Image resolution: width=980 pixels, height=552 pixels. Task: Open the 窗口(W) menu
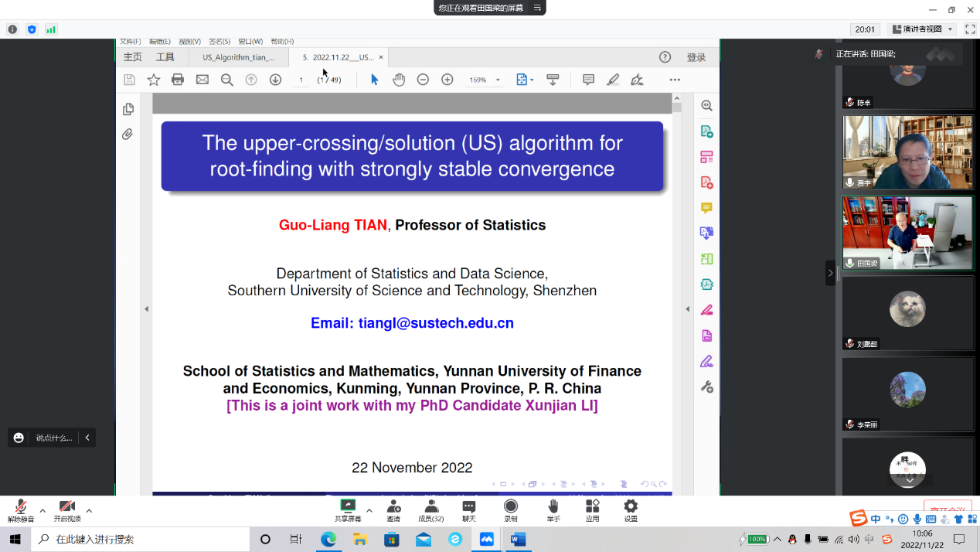[250, 42]
